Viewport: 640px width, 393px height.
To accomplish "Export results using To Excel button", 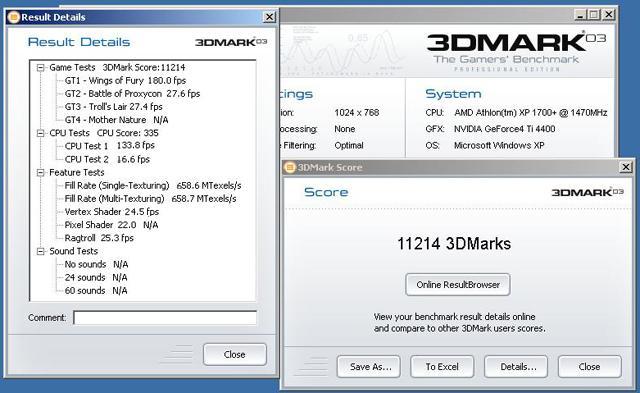I will [442, 367].
